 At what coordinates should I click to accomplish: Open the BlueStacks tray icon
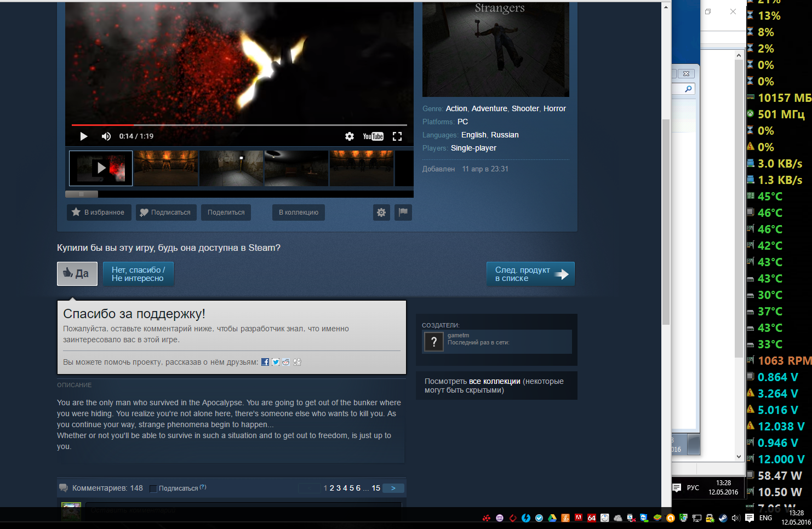pyautogui.click(x=657, y=518)
